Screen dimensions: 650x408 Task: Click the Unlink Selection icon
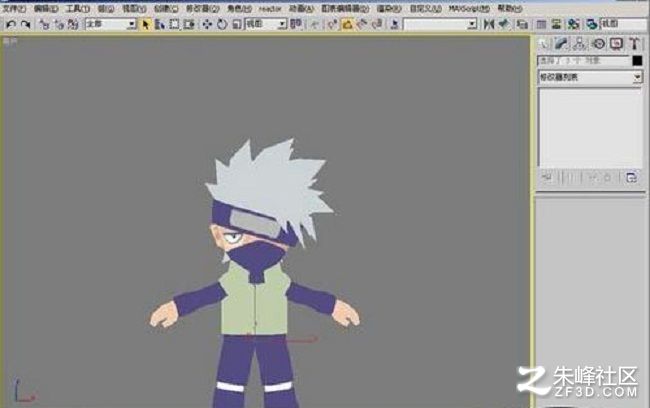coord(59,24)
